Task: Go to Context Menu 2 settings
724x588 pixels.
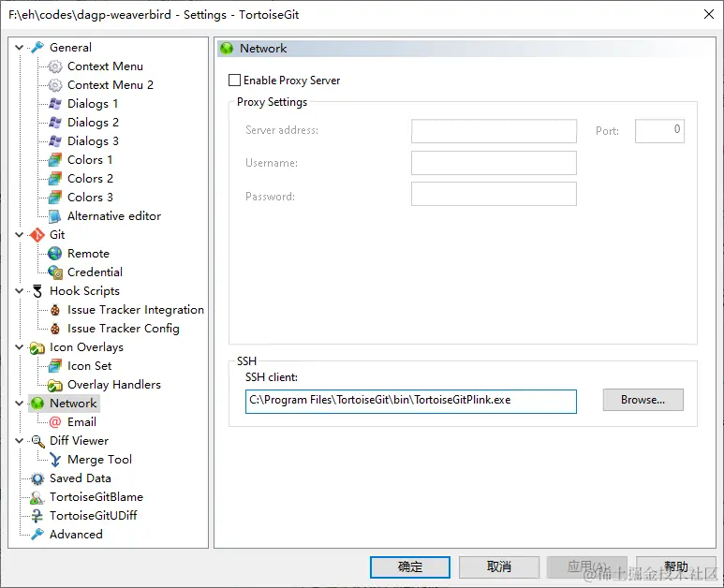Action: click(x=111, y=85)
